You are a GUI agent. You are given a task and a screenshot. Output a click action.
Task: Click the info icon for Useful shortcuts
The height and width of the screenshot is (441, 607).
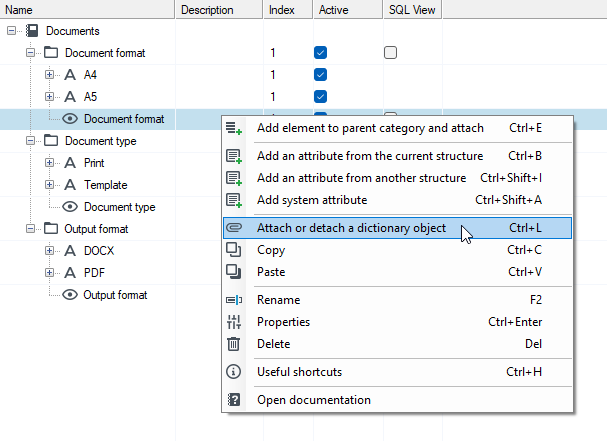click(x=233, y=372)
